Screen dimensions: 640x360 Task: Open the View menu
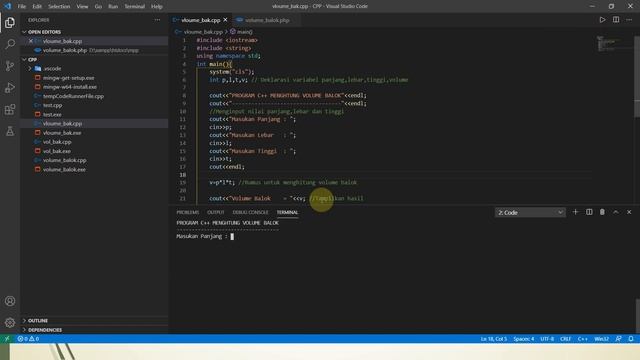coord(82,7)
